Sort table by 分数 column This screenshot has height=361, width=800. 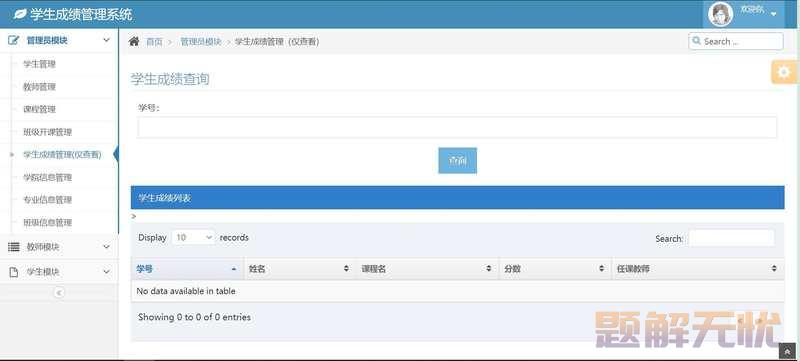(555, 269)
